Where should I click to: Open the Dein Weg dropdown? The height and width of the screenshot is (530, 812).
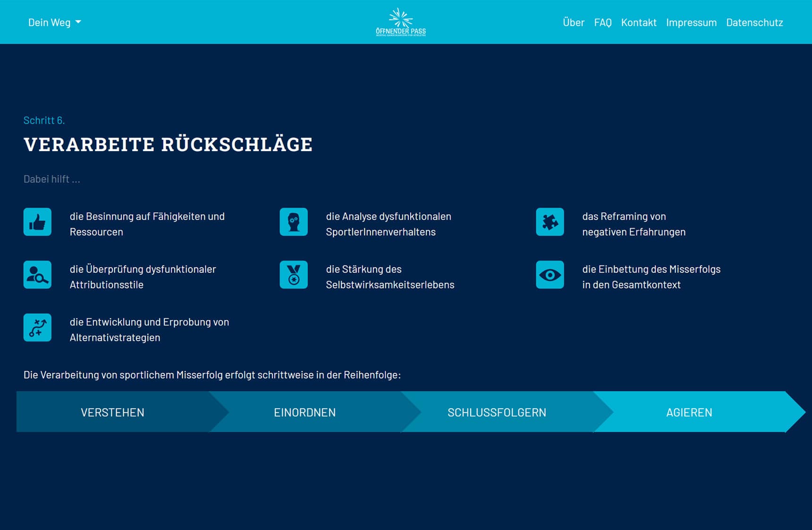point(51,22)
